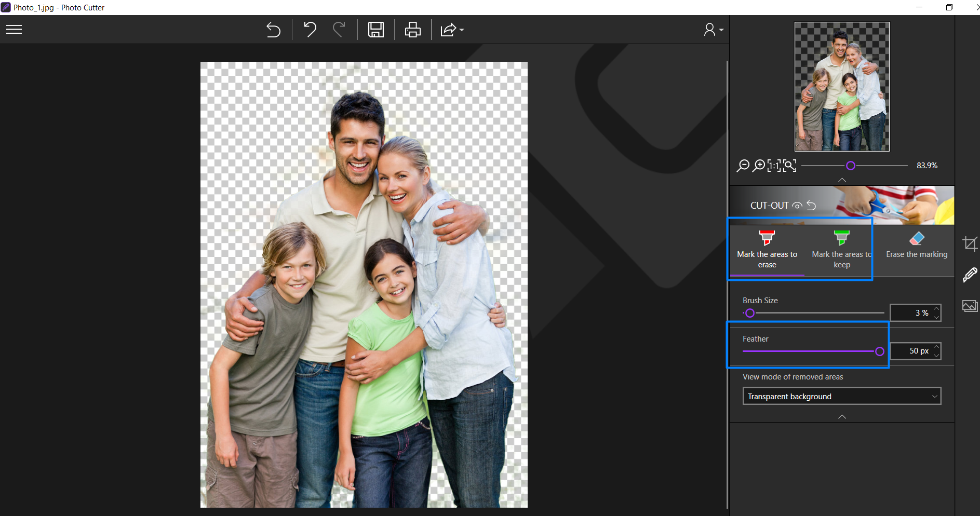The width and height of the screenshot is (980, 516).
Task: Toggle cut-out preview eye icon
Action: (x=797, y=206)
